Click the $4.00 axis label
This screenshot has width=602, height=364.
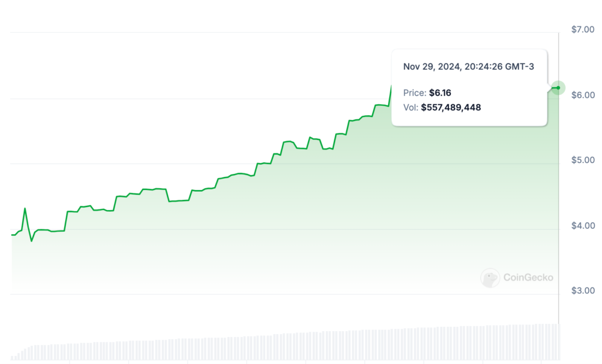[583, 224]
